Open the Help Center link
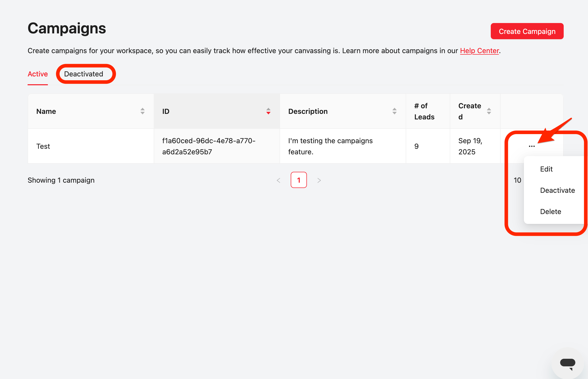This screenshot has width=588, height=379. (x=479, y=51)
